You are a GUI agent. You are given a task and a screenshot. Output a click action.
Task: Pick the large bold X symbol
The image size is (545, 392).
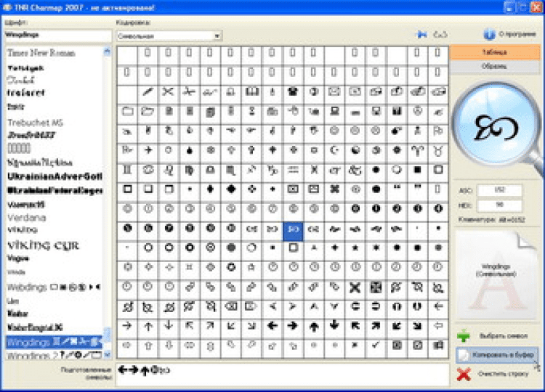(355, 287)
